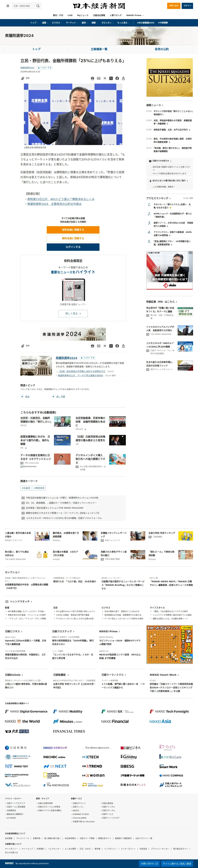This screenshot has width=198, height=868.
Task: Click the NIKKEI logo in footer bar
Action: coord(9,863)
